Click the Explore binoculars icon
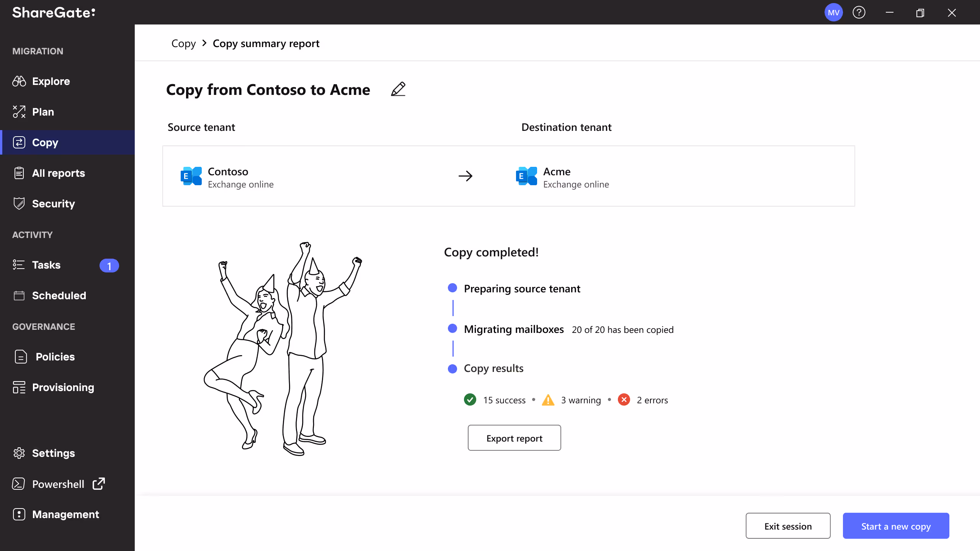Image resolution: width=980 pixels, height=551 pixels. 19,81
